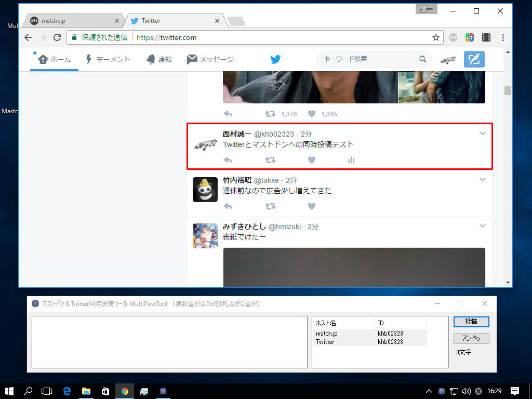Open 通知 notifications
Screen dimensions: 532x399
159,59
